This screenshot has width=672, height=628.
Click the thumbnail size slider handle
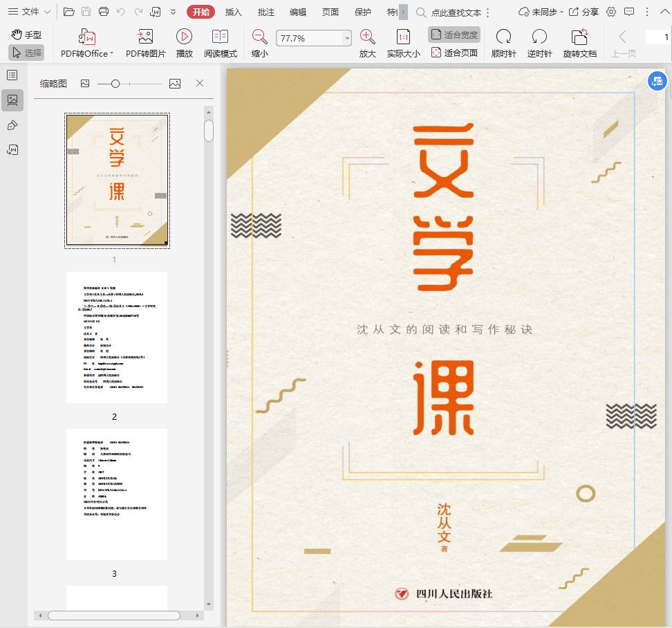tap(115, 84)
